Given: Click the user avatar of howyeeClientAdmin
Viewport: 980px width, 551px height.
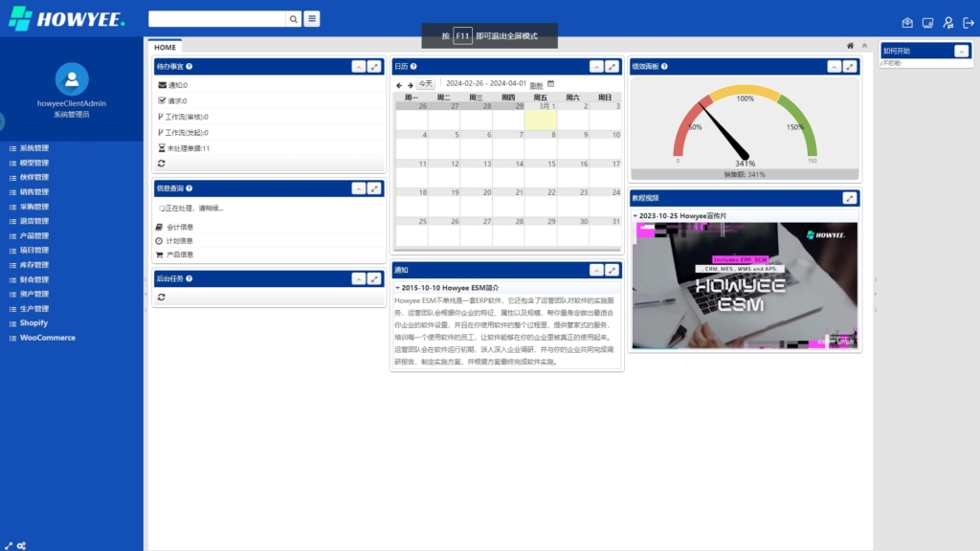Looking at the screenshot, I should click(x=72, y=78).
